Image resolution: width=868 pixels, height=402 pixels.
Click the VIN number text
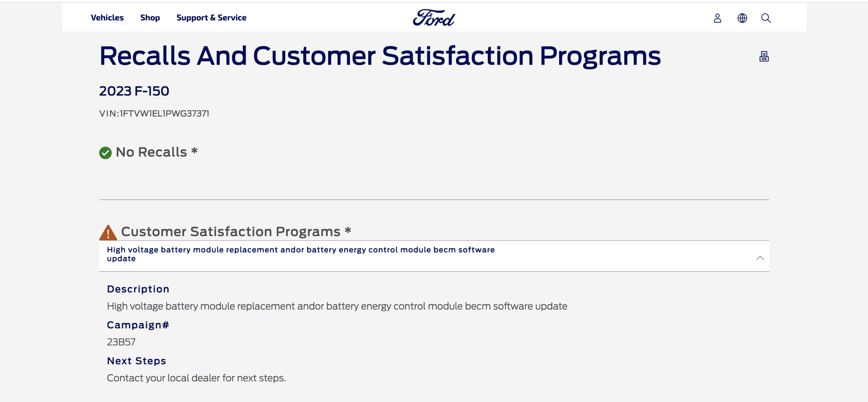154,114
